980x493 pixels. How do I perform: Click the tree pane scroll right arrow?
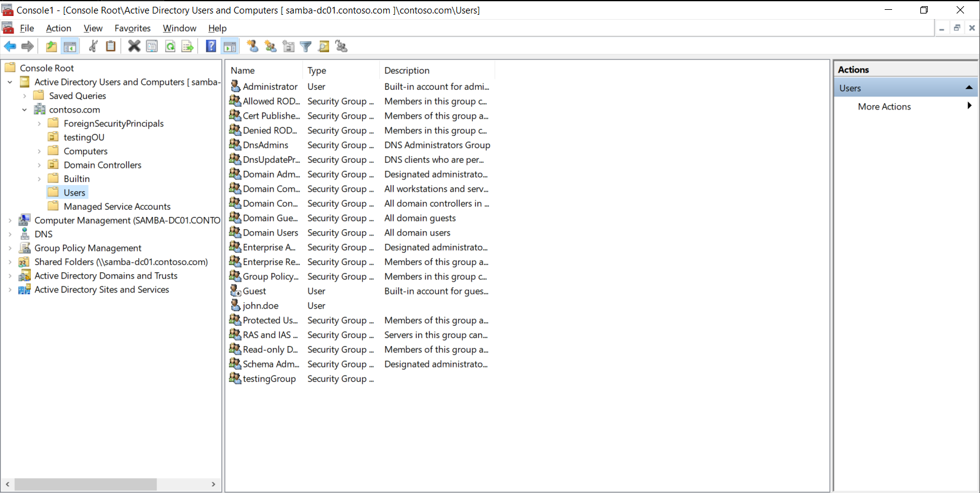pyautogui.click(x=213, y=484)
